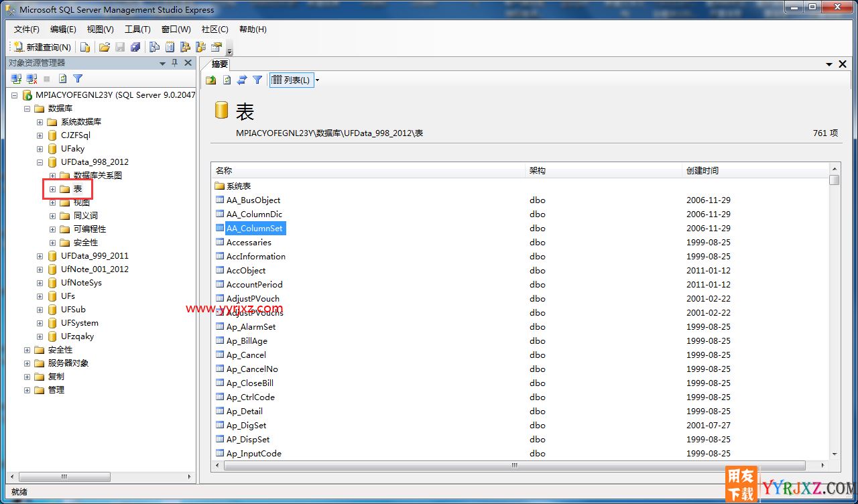
Task: Select table AA_BusObject in list
Action: pos(253,200)
